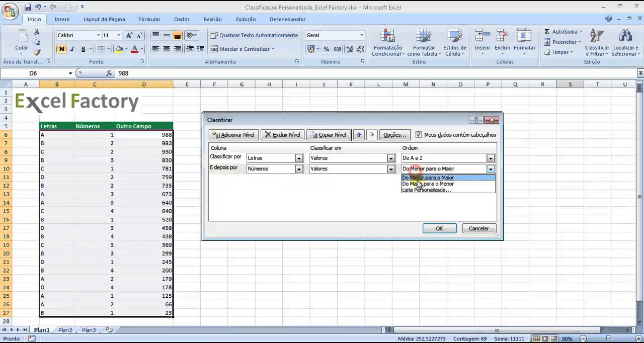Click the Undo arrow in quick access toolbar
644x343 pixels.
tap(38, 7)
